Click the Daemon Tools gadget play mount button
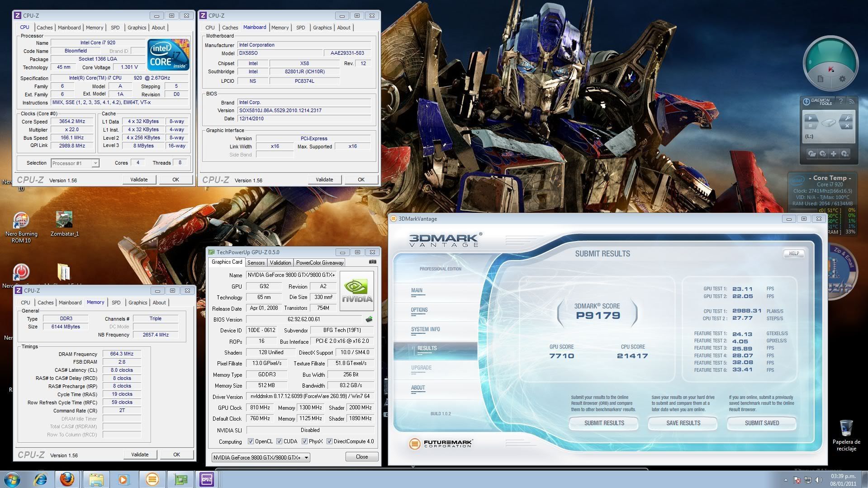Viewport: 868px width, 488px height. [x=810, y=118]
